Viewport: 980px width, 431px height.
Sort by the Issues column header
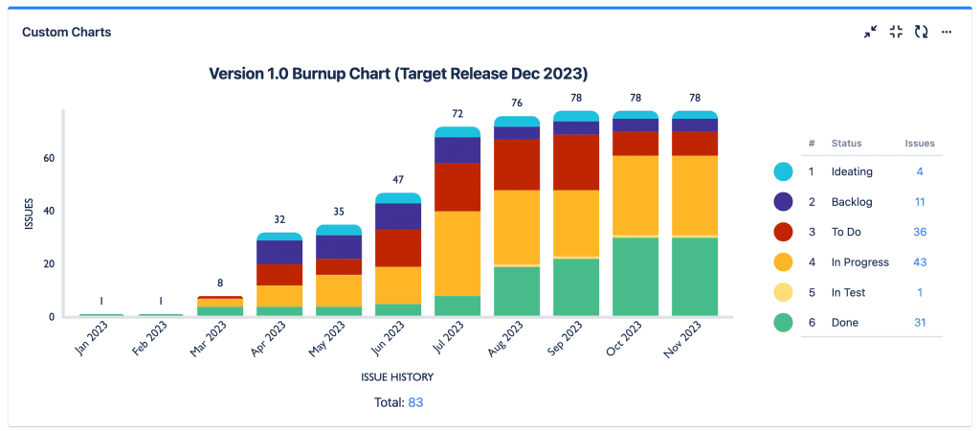coord(920,144)
